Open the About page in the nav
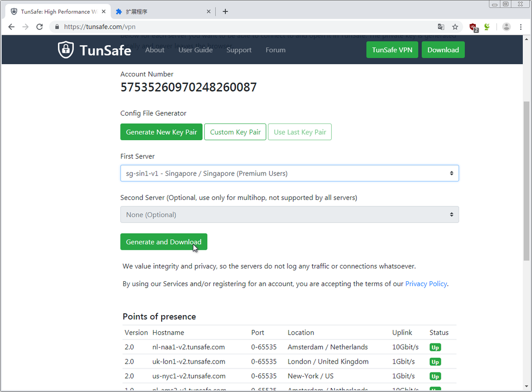Image resolution: width=532 pixels, height=392 pixels. (x=155, y=50)
